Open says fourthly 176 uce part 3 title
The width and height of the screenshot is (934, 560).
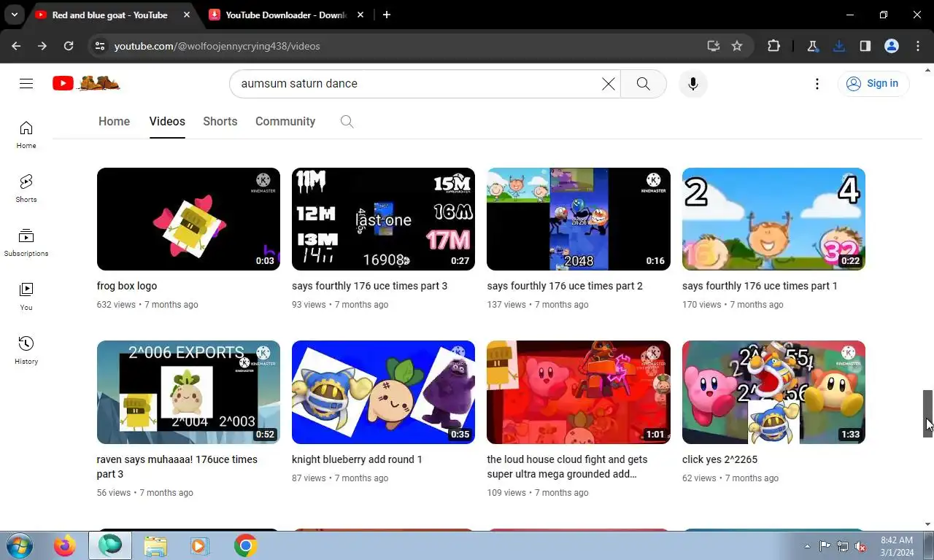[x=370, y=286]
